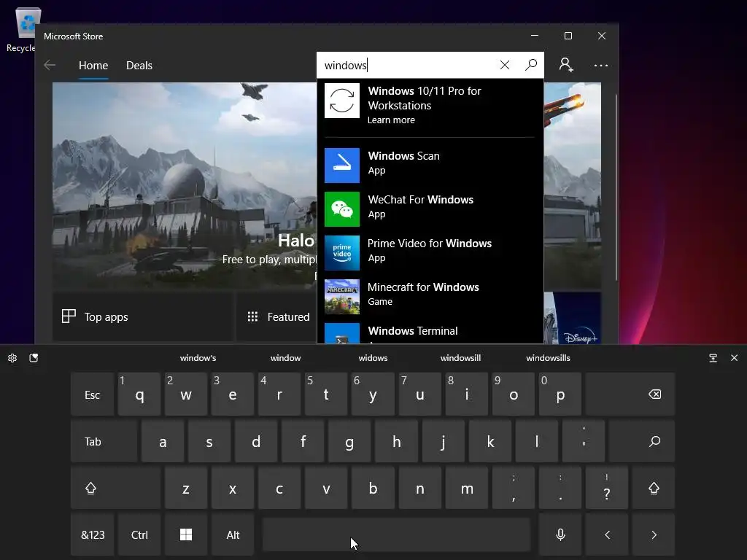Open the Top apps tile
Viewport: 747px width, 560px height.
(142, 316)
